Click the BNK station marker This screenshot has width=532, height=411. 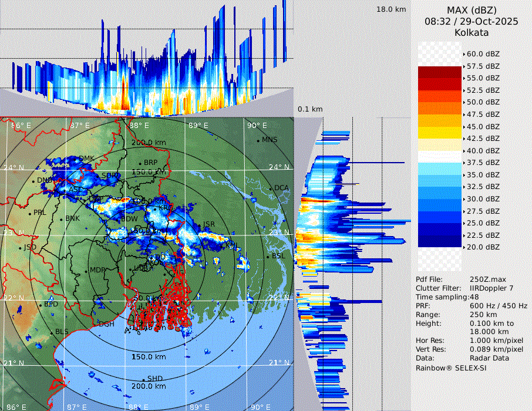62,218
